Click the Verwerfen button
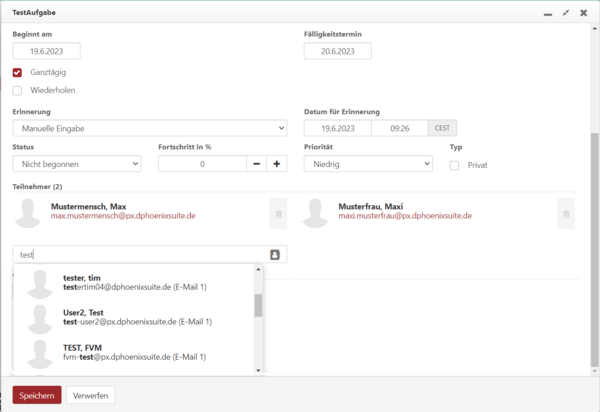The height and width of the screenshot is (412, 600). 91,395
